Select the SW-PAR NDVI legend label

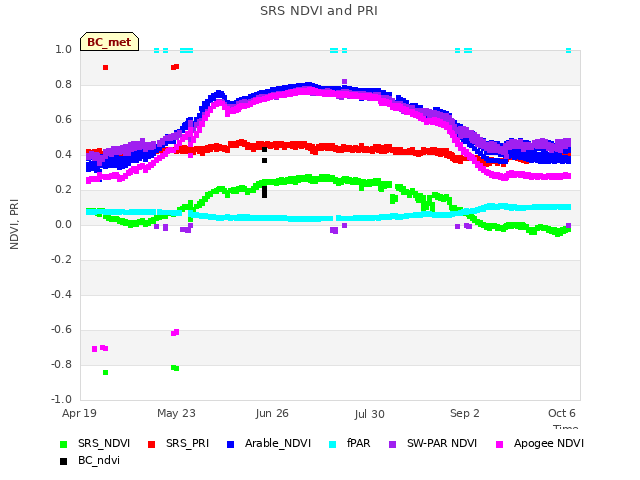pos(442,444)
